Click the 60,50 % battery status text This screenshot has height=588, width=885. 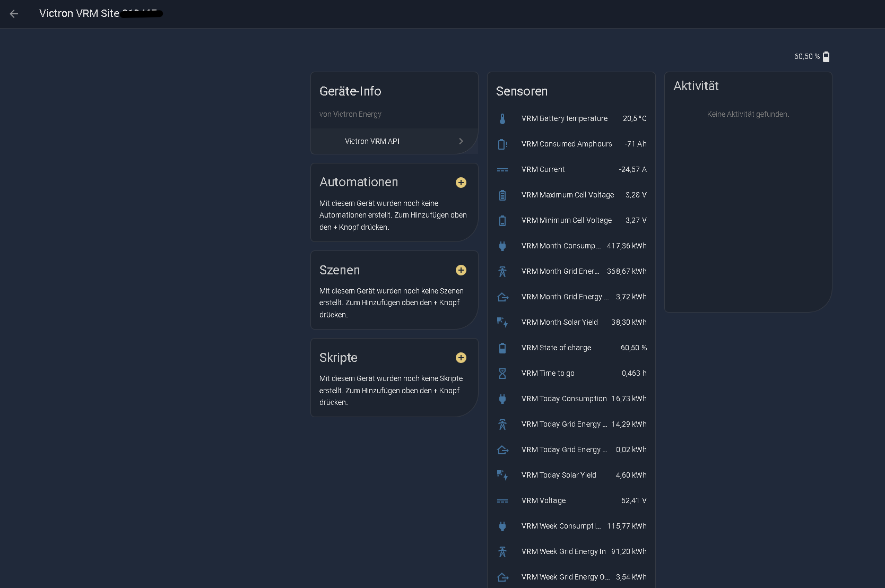[x=806, y=57]
